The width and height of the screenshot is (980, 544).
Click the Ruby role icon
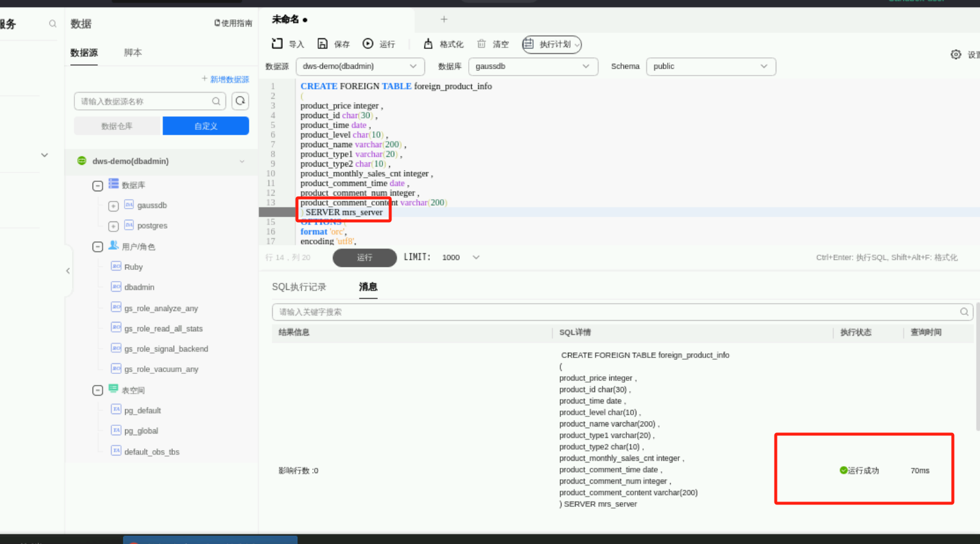pos(116,266)
